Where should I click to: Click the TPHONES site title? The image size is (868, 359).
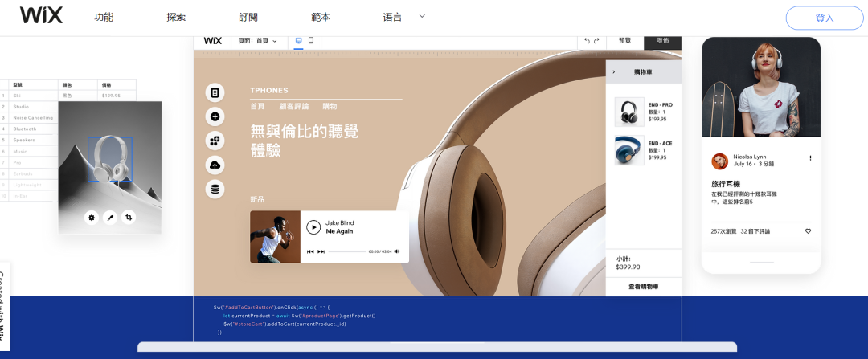(269, 90)
